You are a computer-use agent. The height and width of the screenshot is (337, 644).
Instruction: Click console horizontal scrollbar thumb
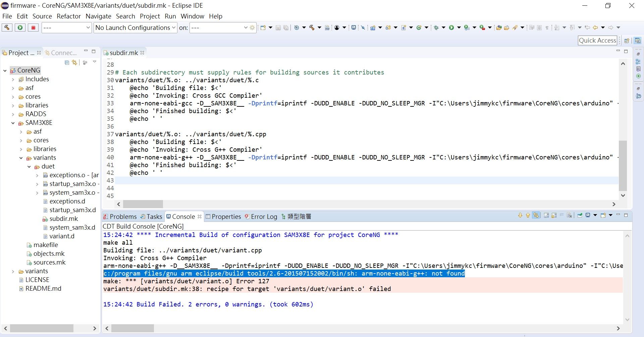(x=132, y=328)
